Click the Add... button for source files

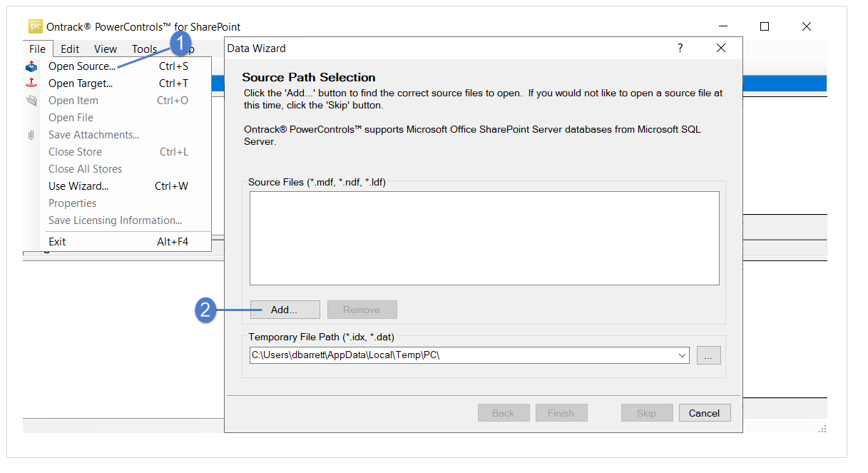[x=285, y=310]
